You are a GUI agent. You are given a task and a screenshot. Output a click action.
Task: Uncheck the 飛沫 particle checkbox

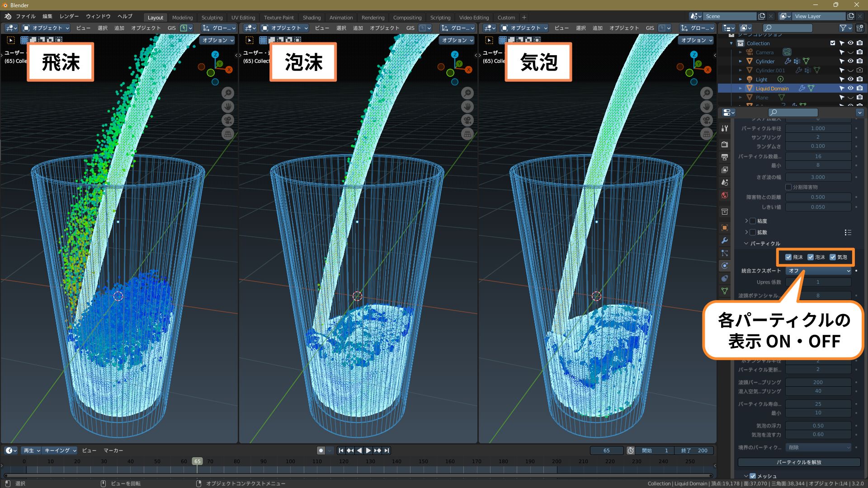coord(788,257)
